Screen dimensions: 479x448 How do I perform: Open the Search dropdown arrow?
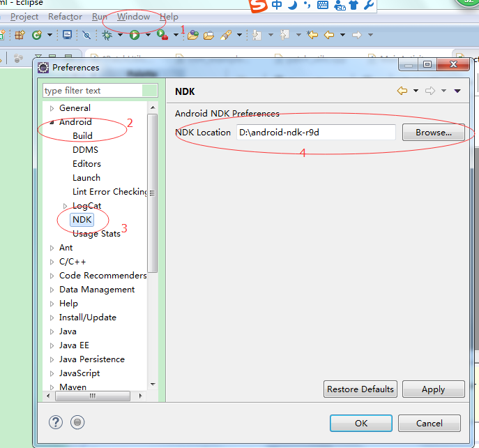pos(240,35)
